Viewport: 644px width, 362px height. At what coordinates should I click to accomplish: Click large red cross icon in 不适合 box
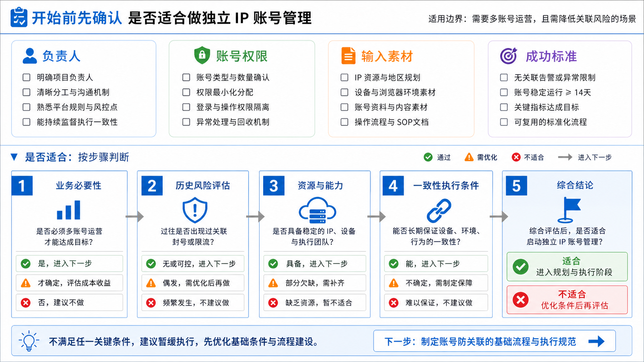[x=520, y=300]
